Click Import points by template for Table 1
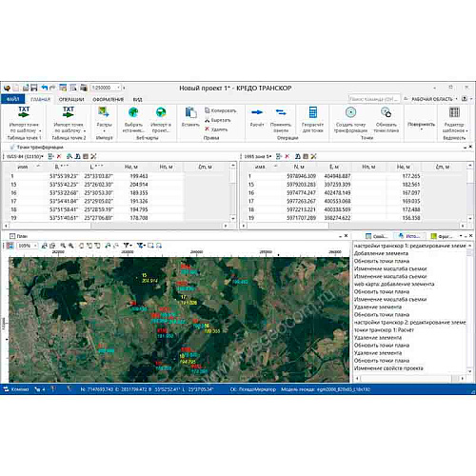The image size is (476, 476). click(24, 120)
